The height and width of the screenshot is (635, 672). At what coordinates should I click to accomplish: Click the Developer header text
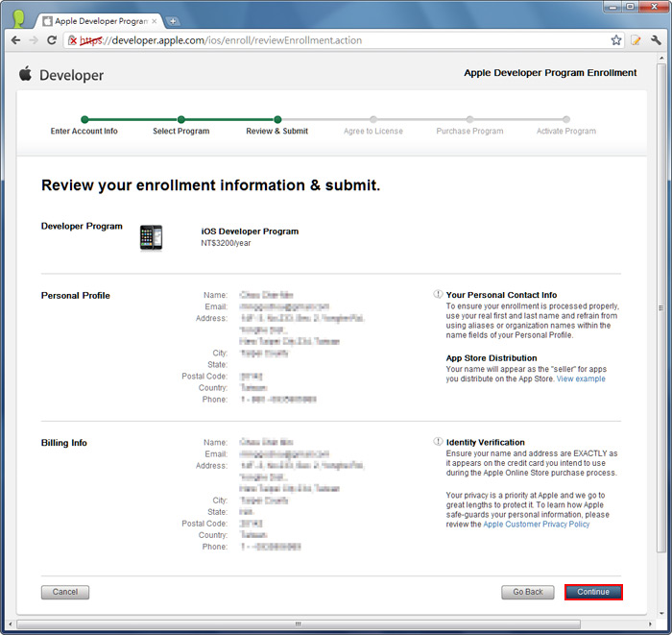coord(72,76)
